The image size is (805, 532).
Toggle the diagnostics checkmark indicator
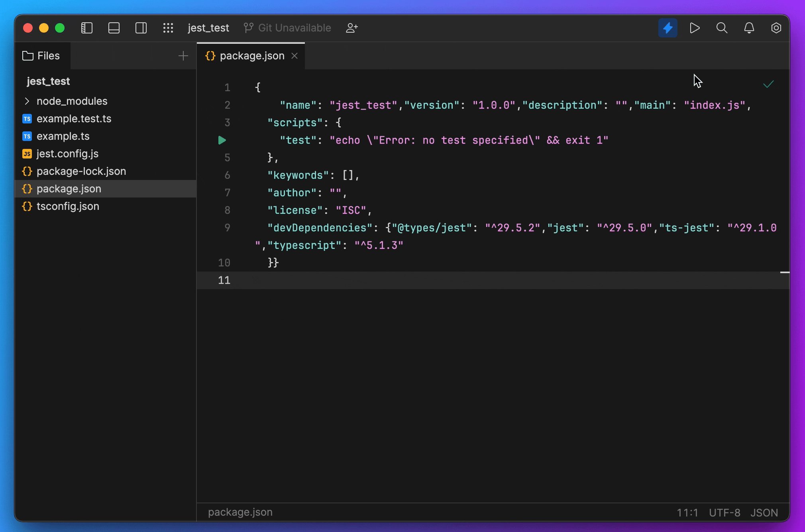768,84
